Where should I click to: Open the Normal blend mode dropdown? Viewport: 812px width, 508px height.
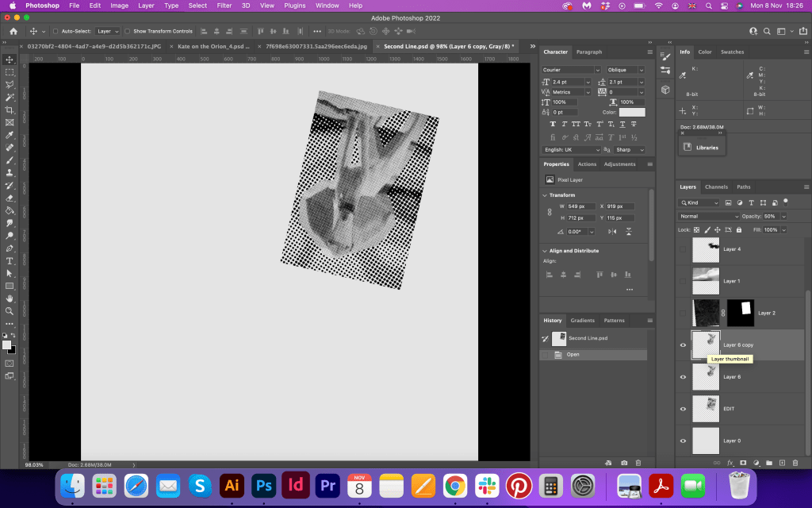[x=709, y=216]
